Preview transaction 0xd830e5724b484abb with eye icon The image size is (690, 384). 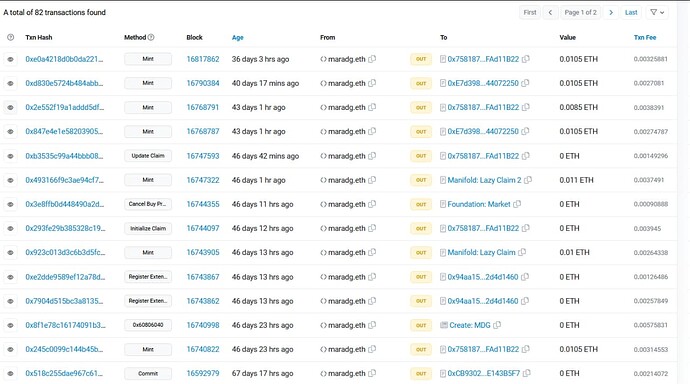11,83
